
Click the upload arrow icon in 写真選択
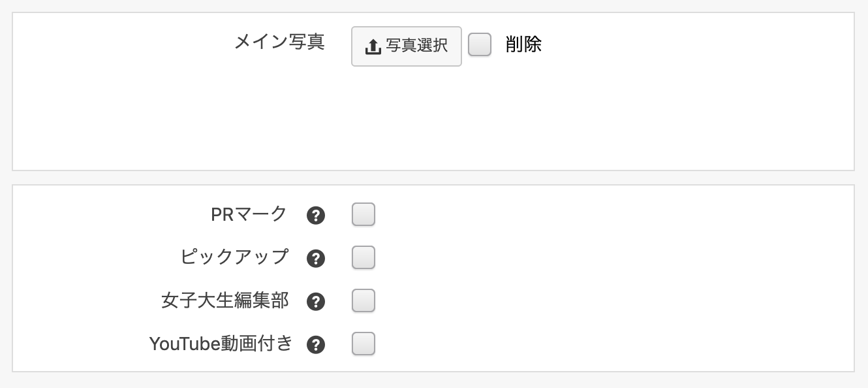click(x=373, y=46)
